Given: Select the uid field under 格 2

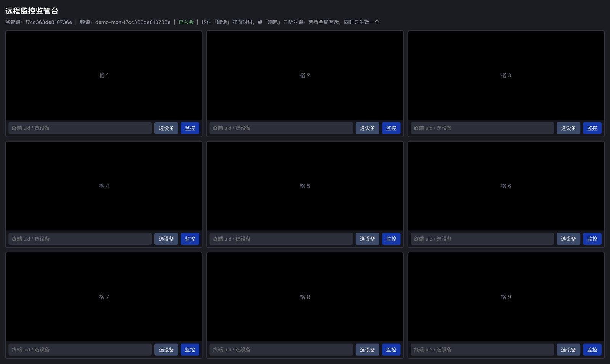Looking at the screenshot, I should 281,128.
